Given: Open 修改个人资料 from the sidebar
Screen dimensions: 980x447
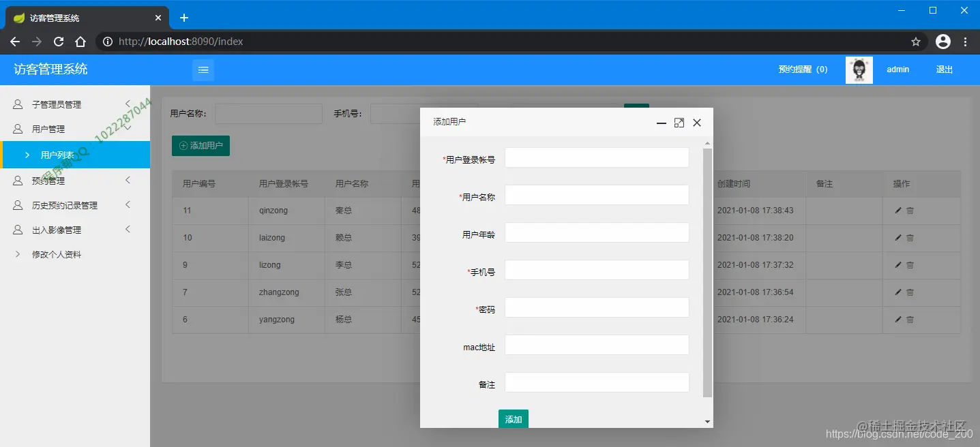Looking at the screenshot, I should [x=61, y=253].
